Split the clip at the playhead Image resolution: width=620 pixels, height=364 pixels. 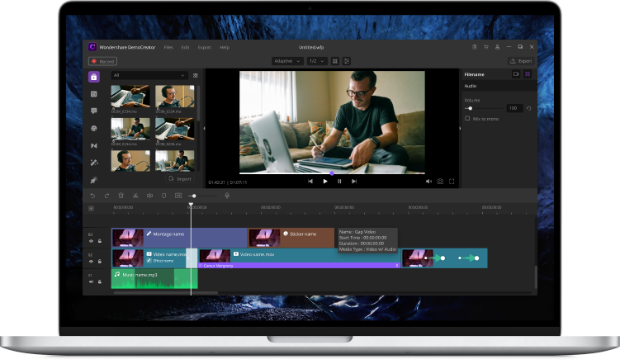(x=150, y=196)
